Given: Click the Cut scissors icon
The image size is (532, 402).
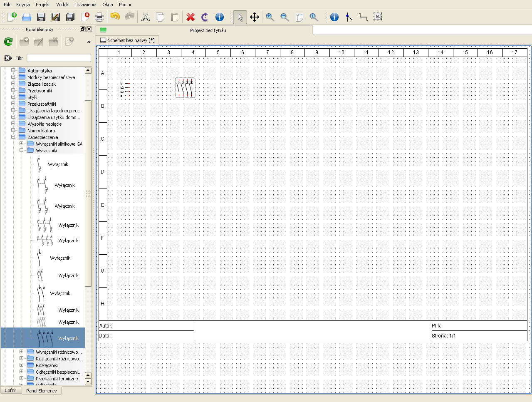Looking at the screenshot, I should pos(145,17).
